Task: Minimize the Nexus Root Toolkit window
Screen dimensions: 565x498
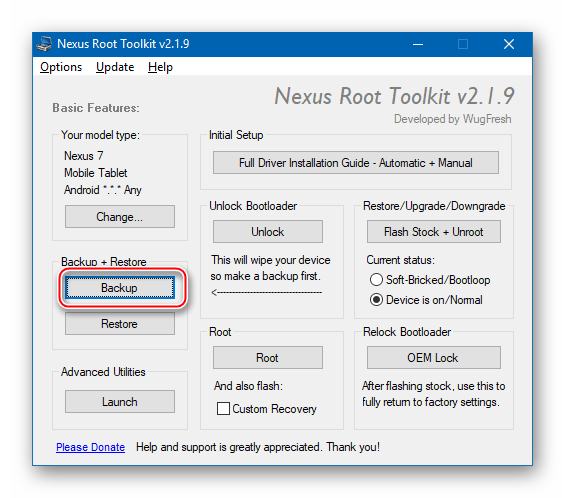Action: pos(418,44)
